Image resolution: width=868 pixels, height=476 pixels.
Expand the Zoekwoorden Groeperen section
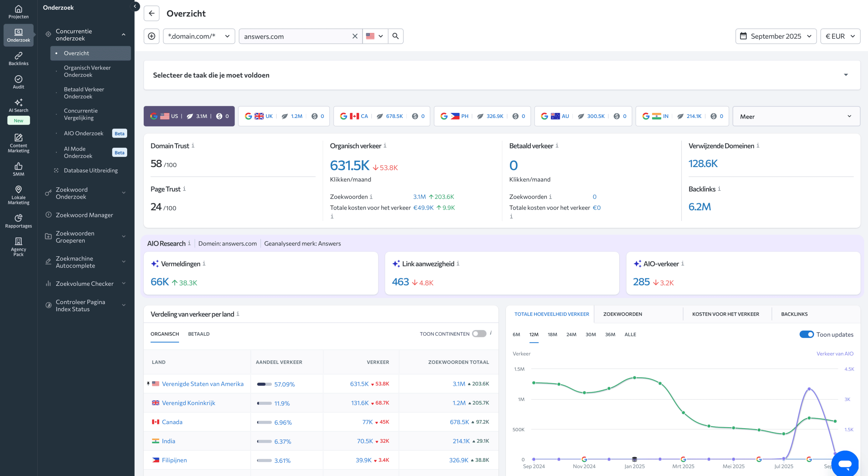[x=123, y=237]
